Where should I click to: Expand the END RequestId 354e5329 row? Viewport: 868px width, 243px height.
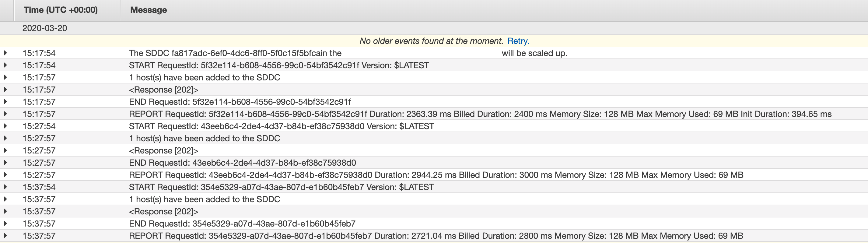click(x=5, y=224)
